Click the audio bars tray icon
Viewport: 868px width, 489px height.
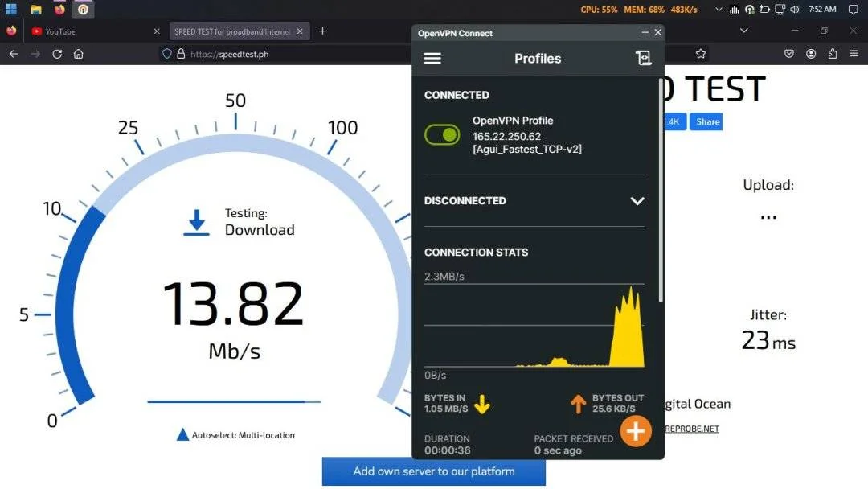pos(735,10)
